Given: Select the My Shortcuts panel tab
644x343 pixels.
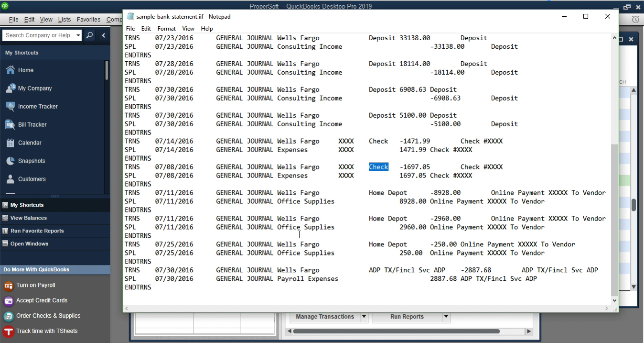Looking at the screenshot, I should pos(55,205).
